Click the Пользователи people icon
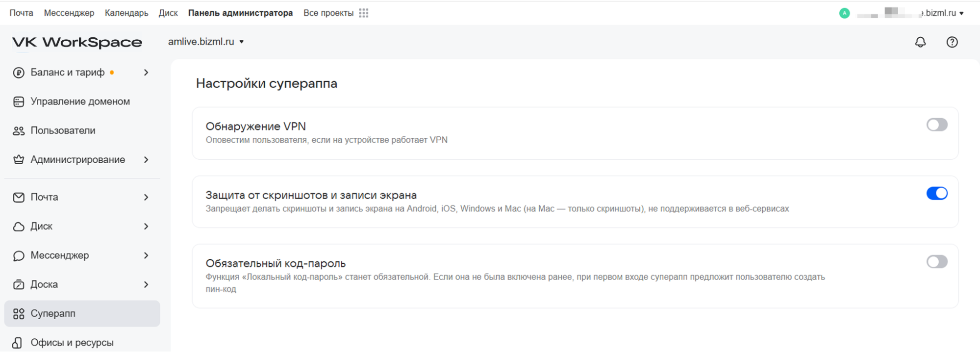The width and height of the screenshot is (980, 352). 19,131
